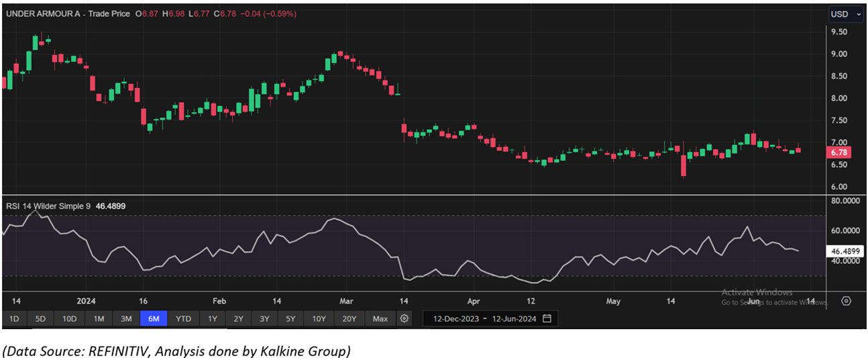This screenshot has height=358, width=868.
Task: Click the 2024 label on time axis
Action: click(87, 302)
